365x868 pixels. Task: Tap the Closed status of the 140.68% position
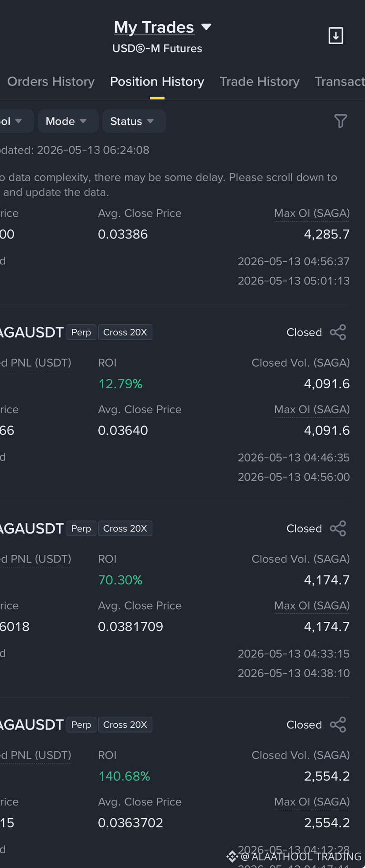point(304,725)
